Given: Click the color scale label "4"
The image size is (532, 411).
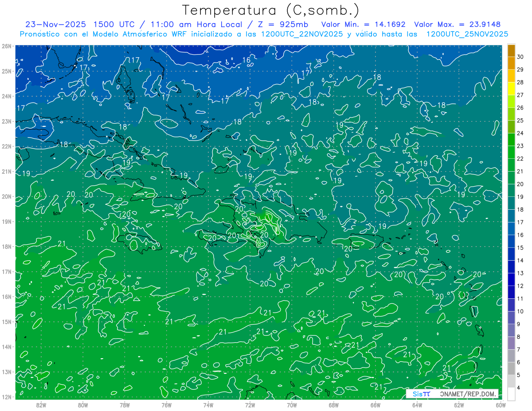Looking at the screenshot, I should pos(519,388).
